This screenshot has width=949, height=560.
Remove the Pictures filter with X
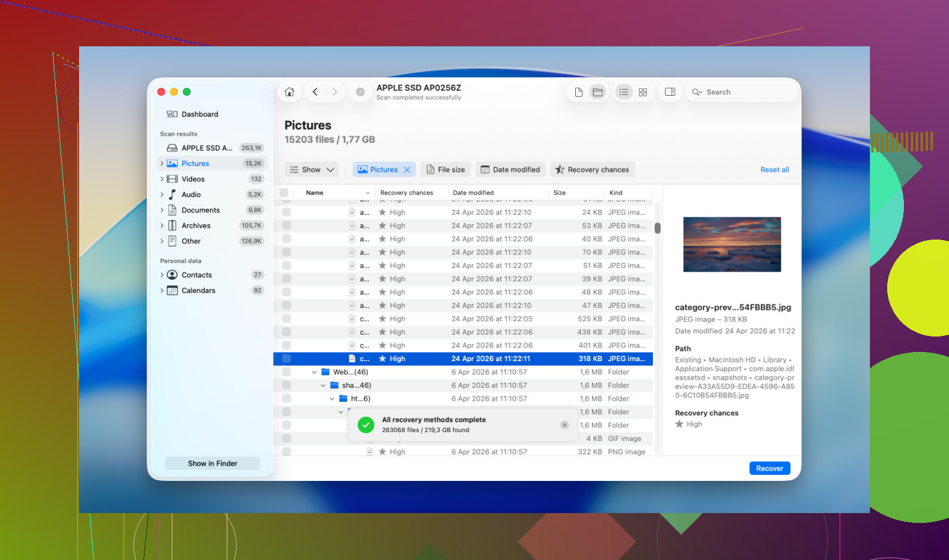[407, 170]
